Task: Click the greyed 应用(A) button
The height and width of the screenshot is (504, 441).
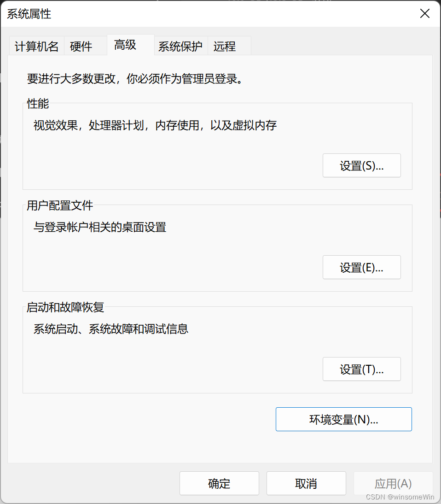Action: coord(393,483)
